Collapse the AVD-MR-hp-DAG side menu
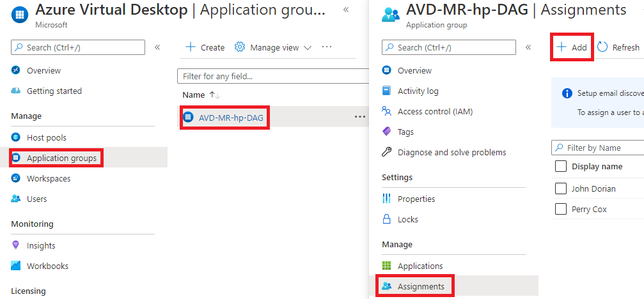The image size is (644, 299). click(x=528, y=47)
